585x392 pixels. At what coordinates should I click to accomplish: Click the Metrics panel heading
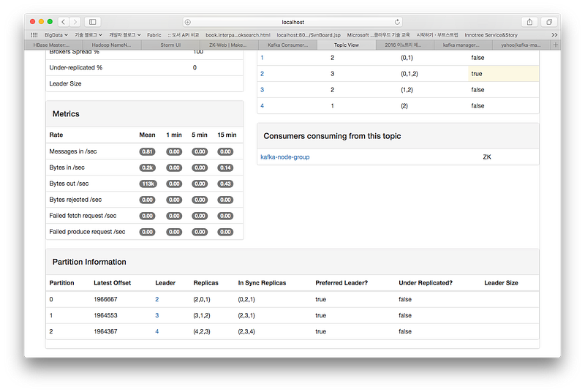pos(66,114)
